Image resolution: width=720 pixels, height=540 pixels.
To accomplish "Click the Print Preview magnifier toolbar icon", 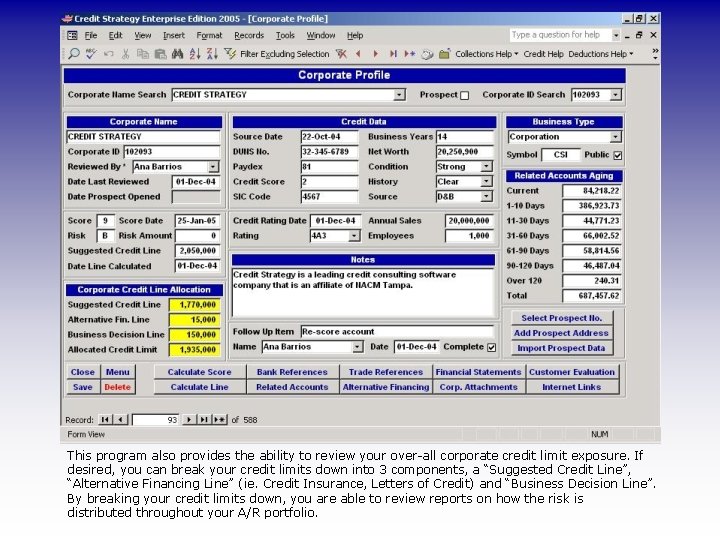I will click(x=73, y=54).
